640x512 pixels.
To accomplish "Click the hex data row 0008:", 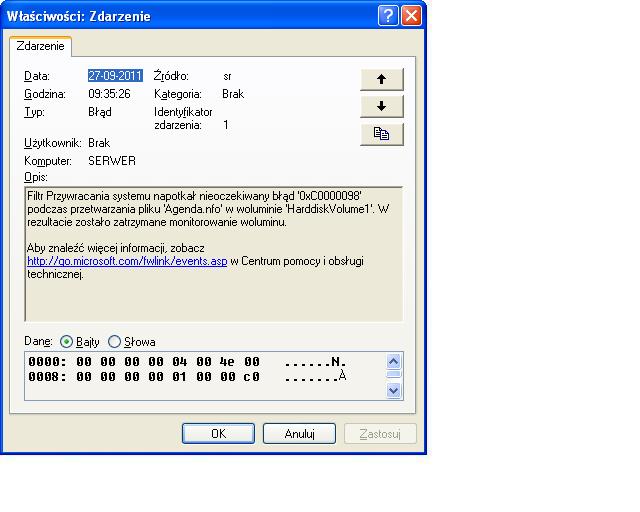I will pyautogui.click(x=187, y=376).
